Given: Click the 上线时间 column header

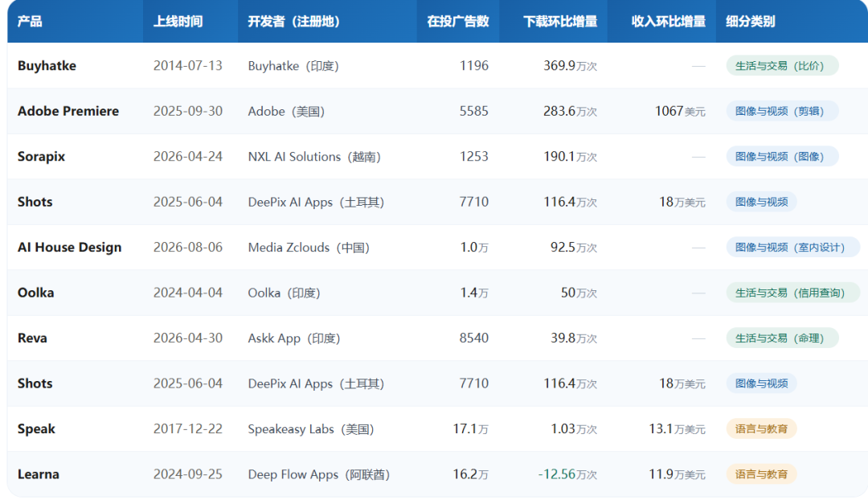Looking at the screenshot, I should click(x=178, y=22).
